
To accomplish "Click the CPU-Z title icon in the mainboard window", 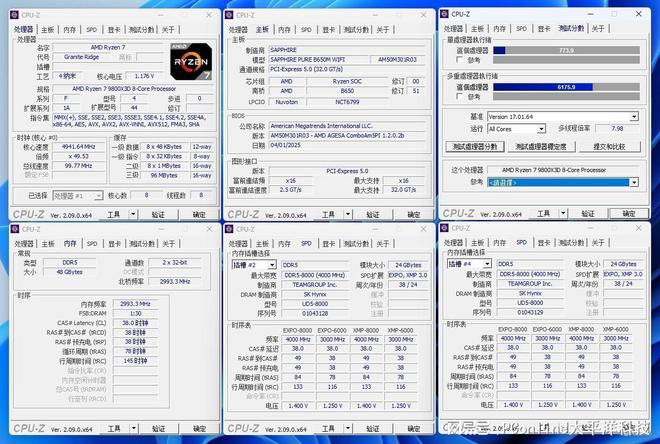I will (229, 15).
